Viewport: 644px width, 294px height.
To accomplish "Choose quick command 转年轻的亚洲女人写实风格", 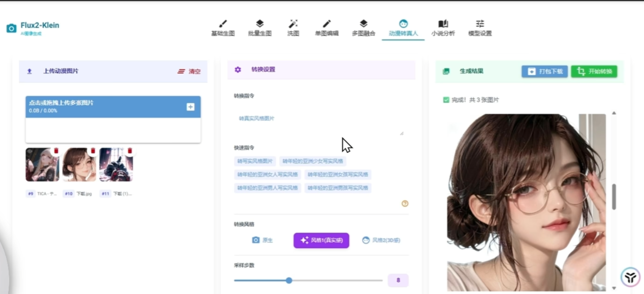I will [268, 174].
